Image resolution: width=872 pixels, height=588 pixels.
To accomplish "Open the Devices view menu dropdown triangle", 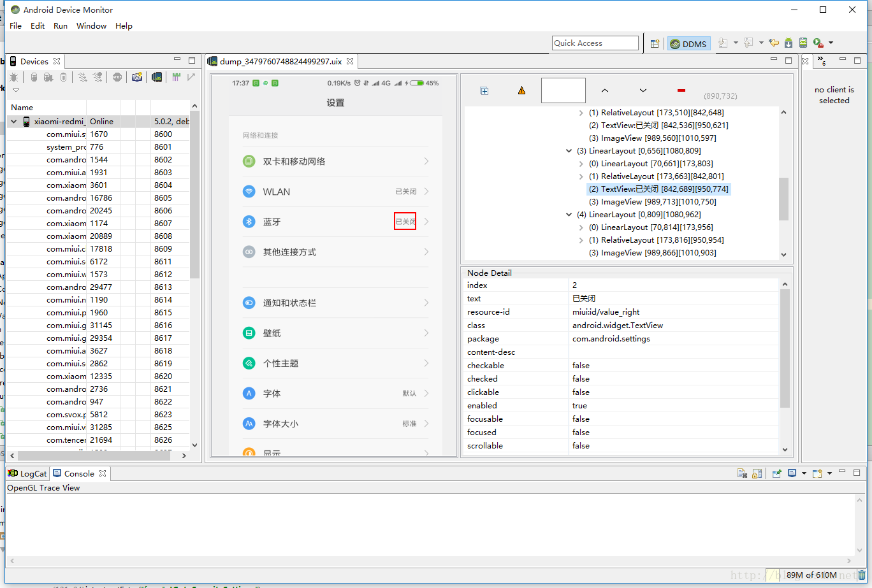I will pyautogui.click(x=16, y=90).
